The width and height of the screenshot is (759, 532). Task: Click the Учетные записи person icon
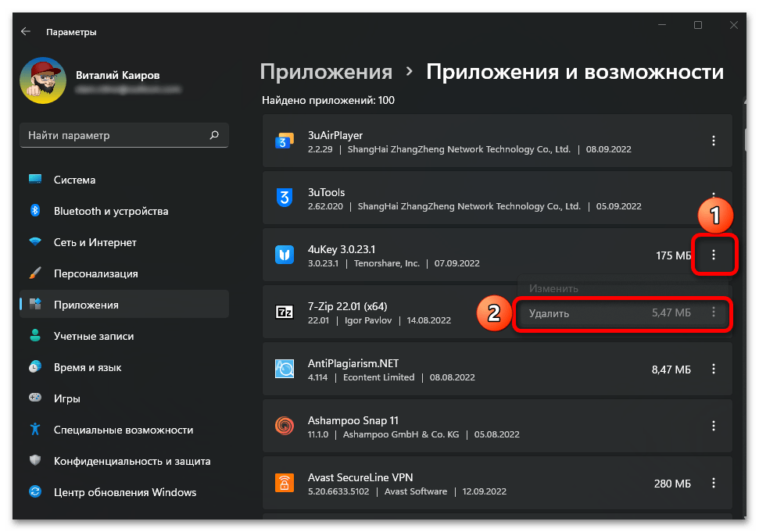35,335
